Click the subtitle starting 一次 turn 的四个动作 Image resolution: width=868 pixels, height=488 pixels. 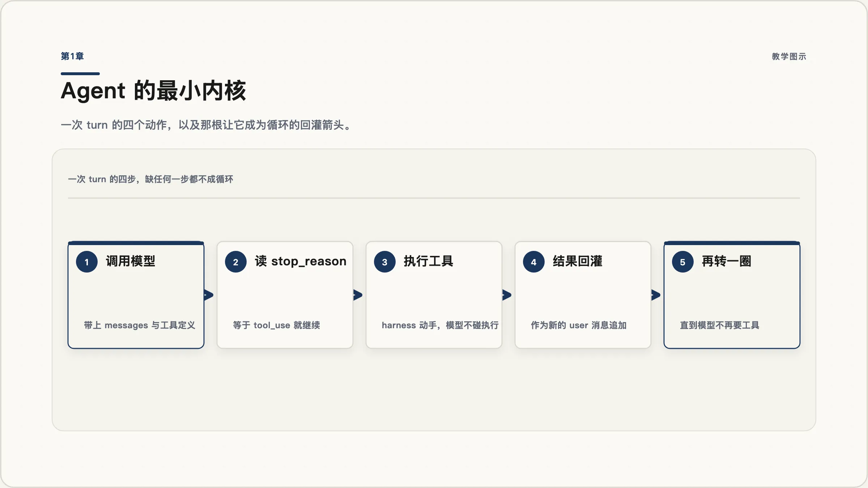tap(206, 125)
